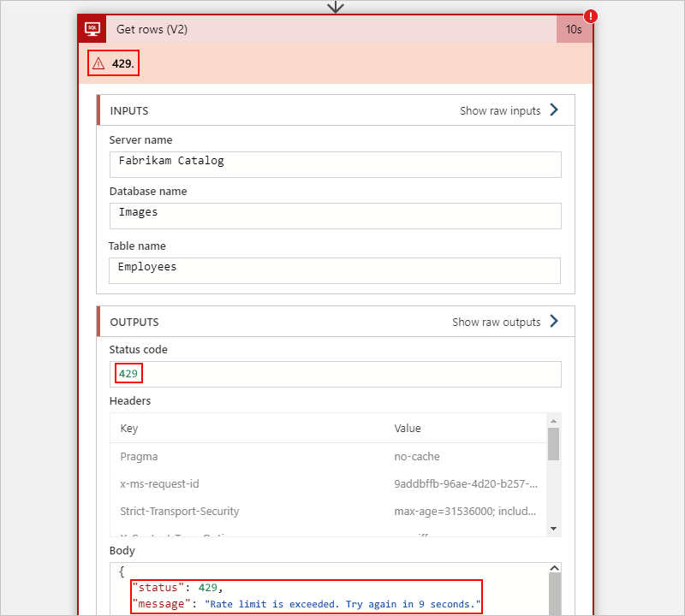Expand raw inputs with the chevron arrow
This screenshot has height=616, width=685.
click(556, 110)
